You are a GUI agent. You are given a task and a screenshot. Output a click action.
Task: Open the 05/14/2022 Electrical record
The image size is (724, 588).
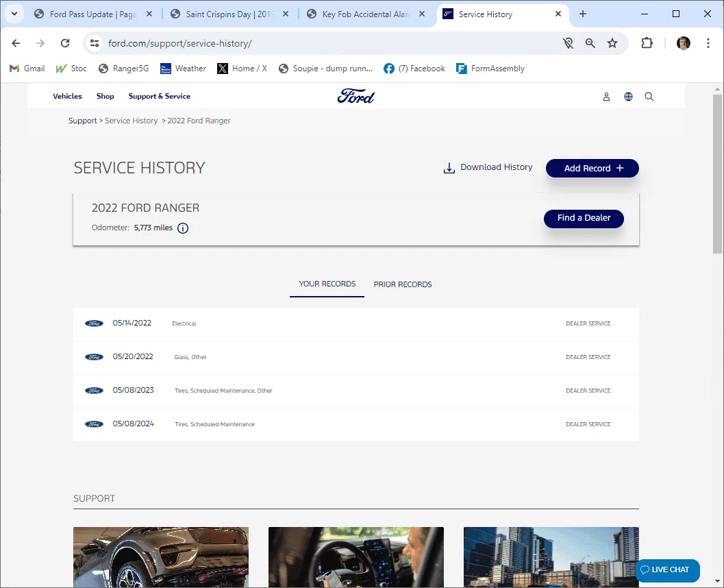356,323
